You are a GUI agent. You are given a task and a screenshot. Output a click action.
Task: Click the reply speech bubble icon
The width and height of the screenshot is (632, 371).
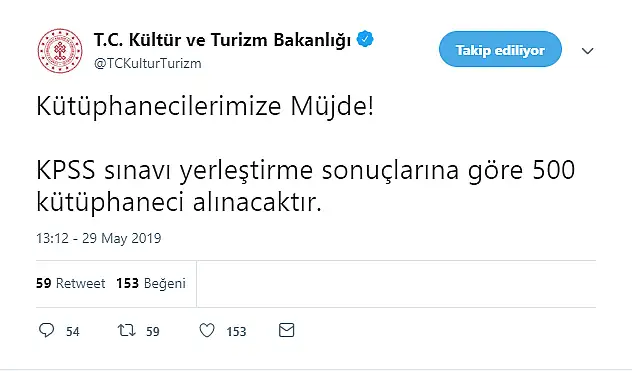[46, 330]
